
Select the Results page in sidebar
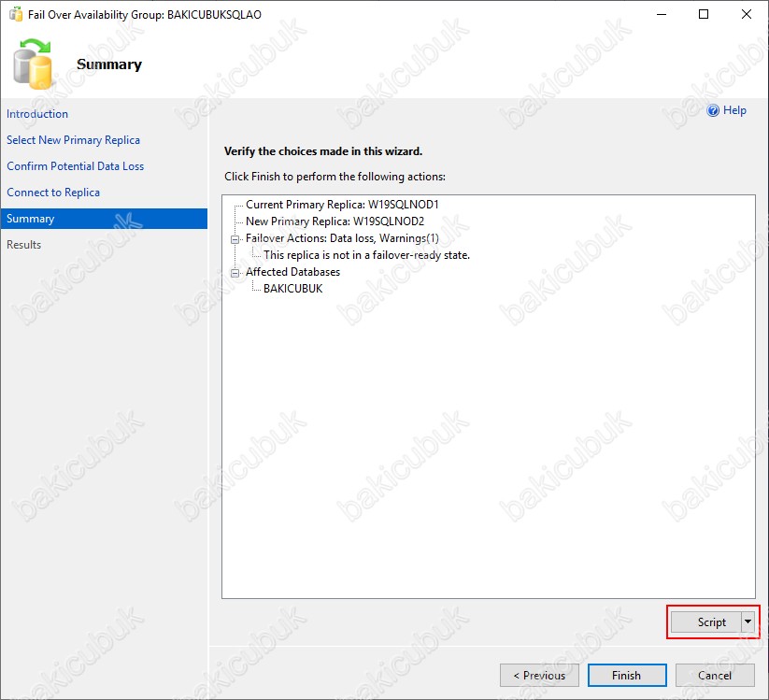click(23, 245)
